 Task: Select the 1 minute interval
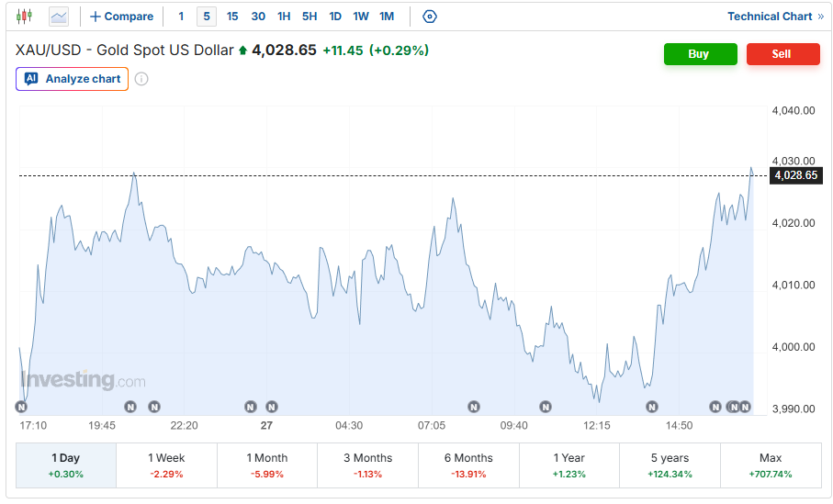click(181, 17)
